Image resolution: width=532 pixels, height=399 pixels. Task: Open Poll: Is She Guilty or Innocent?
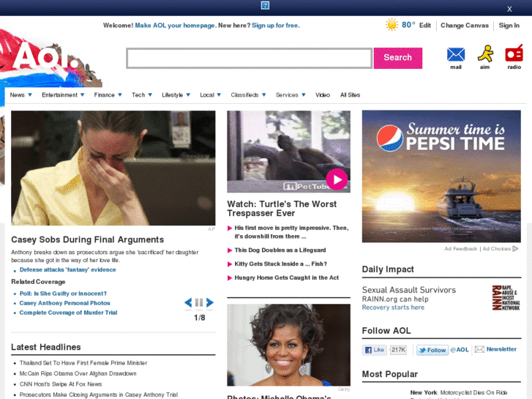(x=63, y=294)
